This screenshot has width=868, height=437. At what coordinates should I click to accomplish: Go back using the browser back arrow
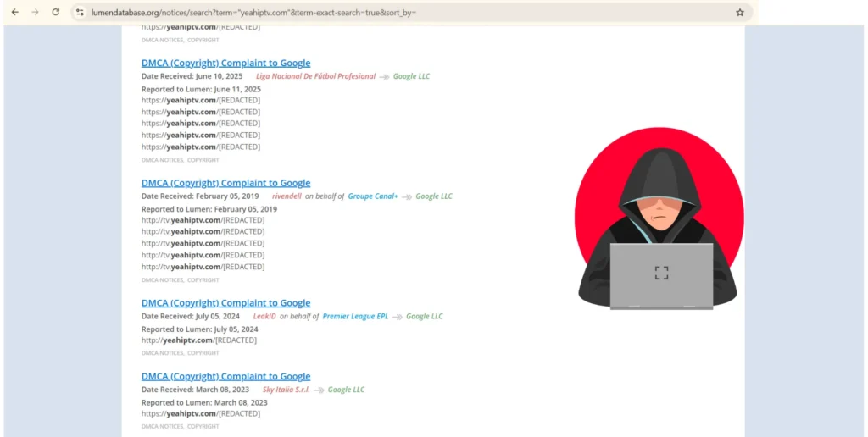point(14,13)
